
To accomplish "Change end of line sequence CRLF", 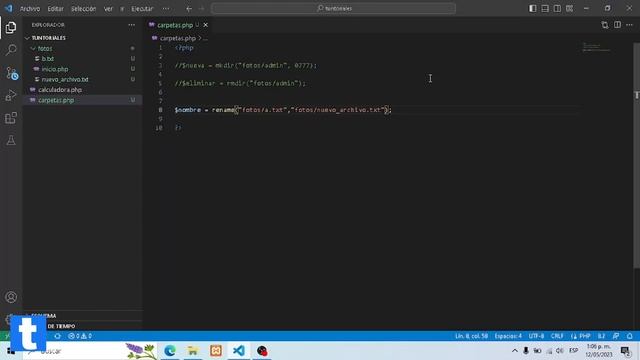I will [557, 336].
